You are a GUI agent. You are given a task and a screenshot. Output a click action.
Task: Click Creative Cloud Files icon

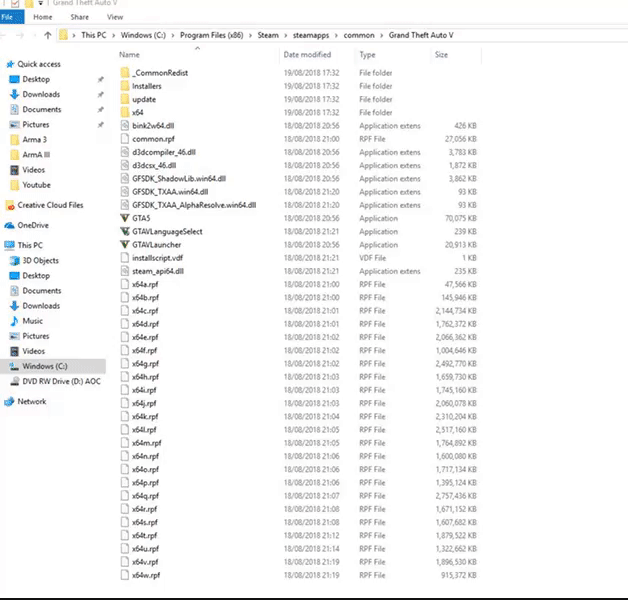click(x=10, y=205)
